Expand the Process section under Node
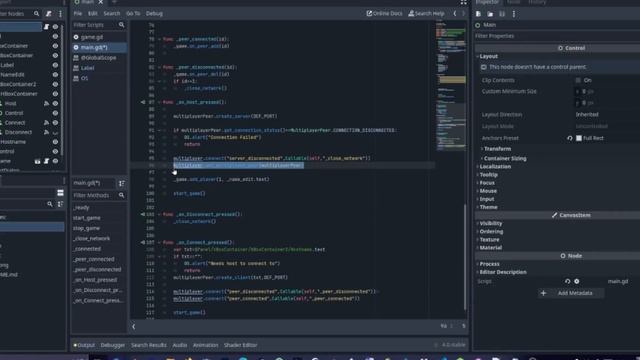The width and height of the screenshot is (640, 360). coord(489,264)
